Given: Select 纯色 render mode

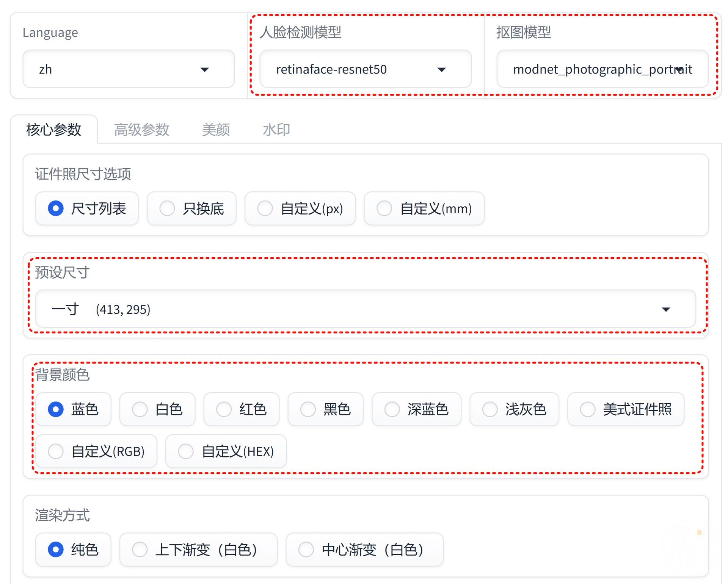Looking at the screenshot, I should click(x=73, y=550).
